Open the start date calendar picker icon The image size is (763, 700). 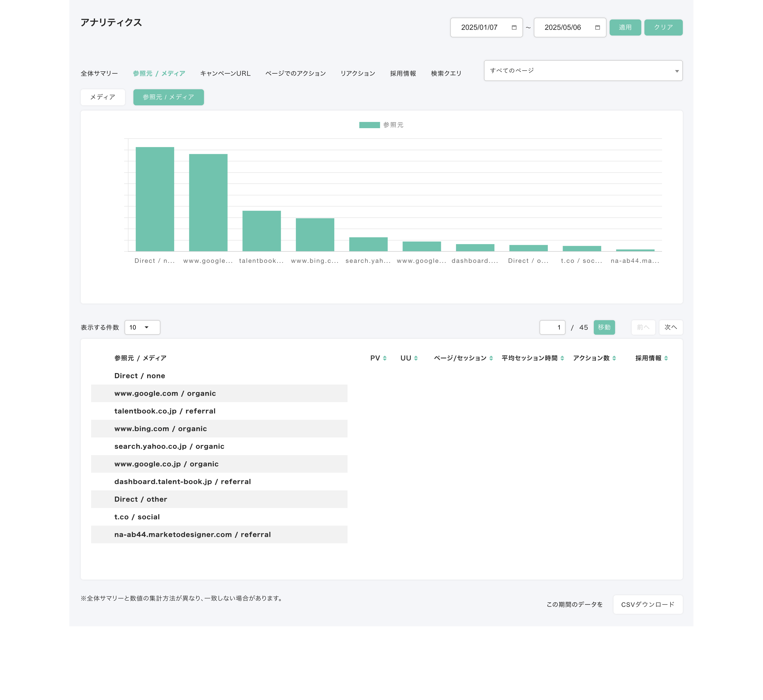(x=514, y=27)
